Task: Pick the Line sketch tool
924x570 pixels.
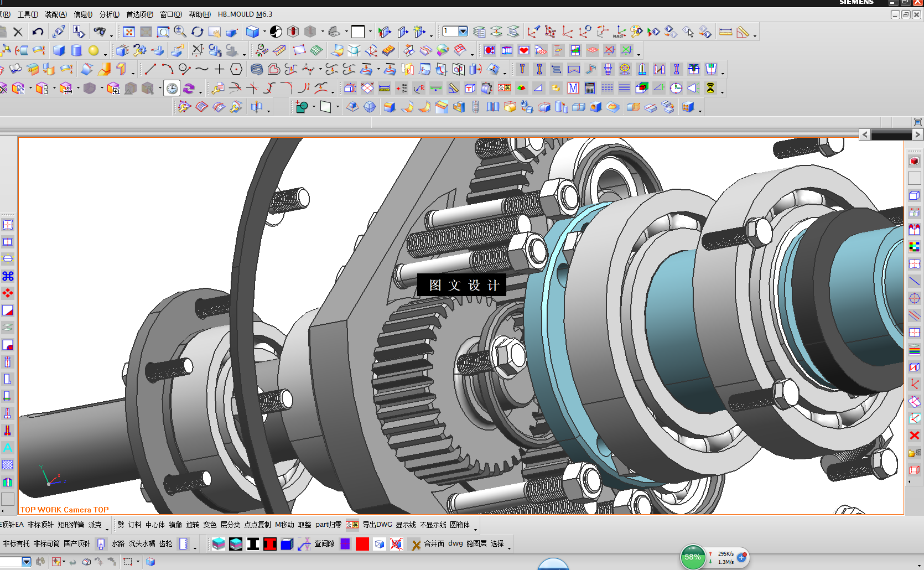Action: tap(150, 69)
